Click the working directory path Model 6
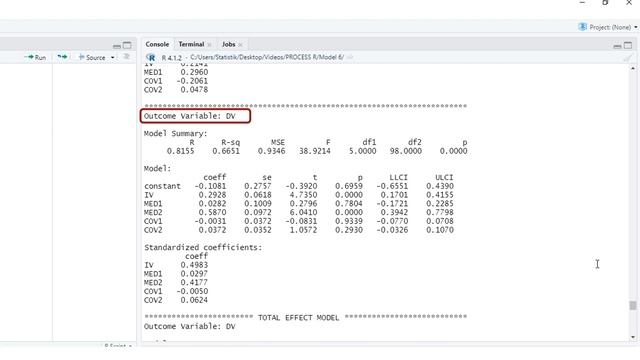640x360 pixels. point(267,57)
